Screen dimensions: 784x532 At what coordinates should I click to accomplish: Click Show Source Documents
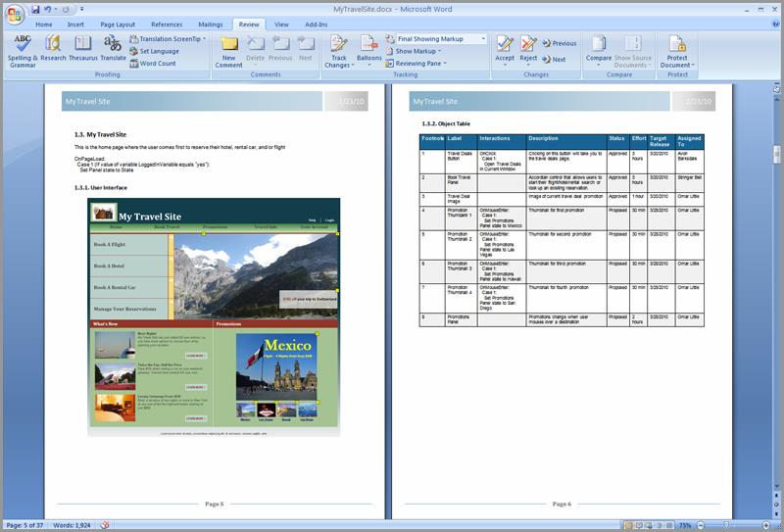pos(632,52)
